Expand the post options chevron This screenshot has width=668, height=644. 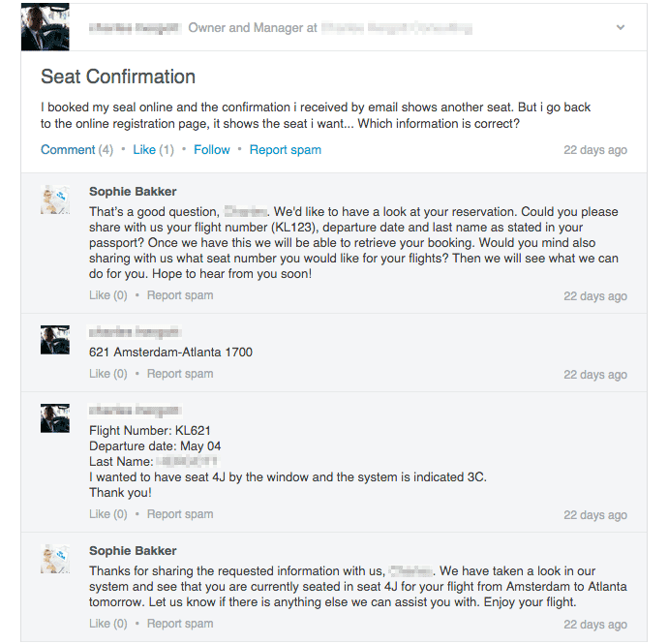tap(621, 28)
